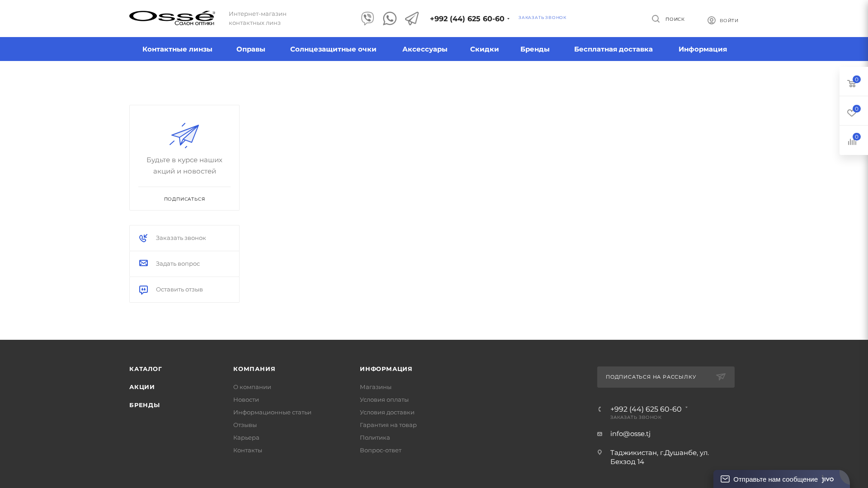Open Jivo chat Отправьте нам сообщение
This screenshot has height=488, width=868.
(781, 479)
